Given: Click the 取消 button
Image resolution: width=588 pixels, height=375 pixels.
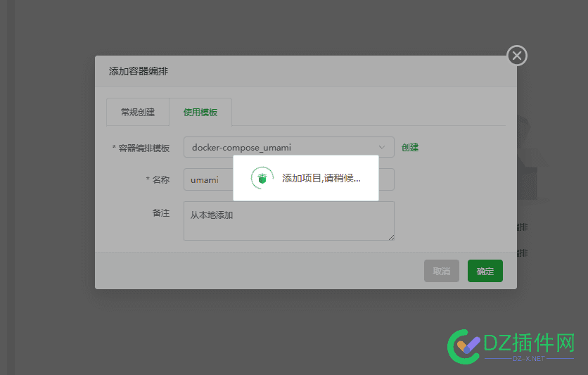Looking at the screenshot, I should tap(442, 271).
